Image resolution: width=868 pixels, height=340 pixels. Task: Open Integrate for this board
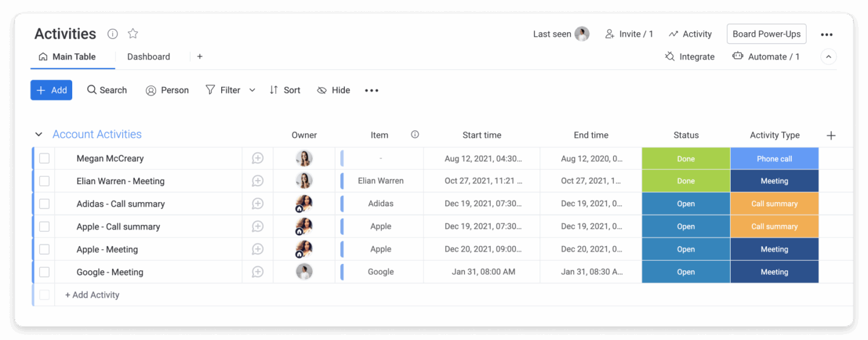pyautogui.click(x=690, y=56)
